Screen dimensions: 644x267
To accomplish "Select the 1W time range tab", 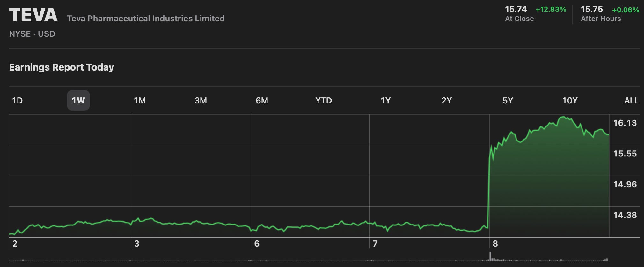I will (x=78, y=101).
